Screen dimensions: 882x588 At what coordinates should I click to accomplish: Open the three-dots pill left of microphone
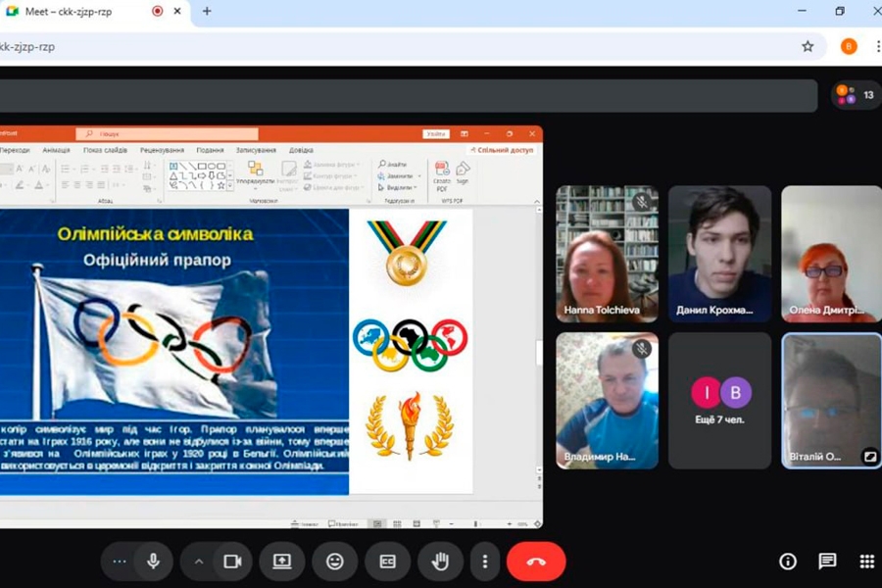coord(120,561)
